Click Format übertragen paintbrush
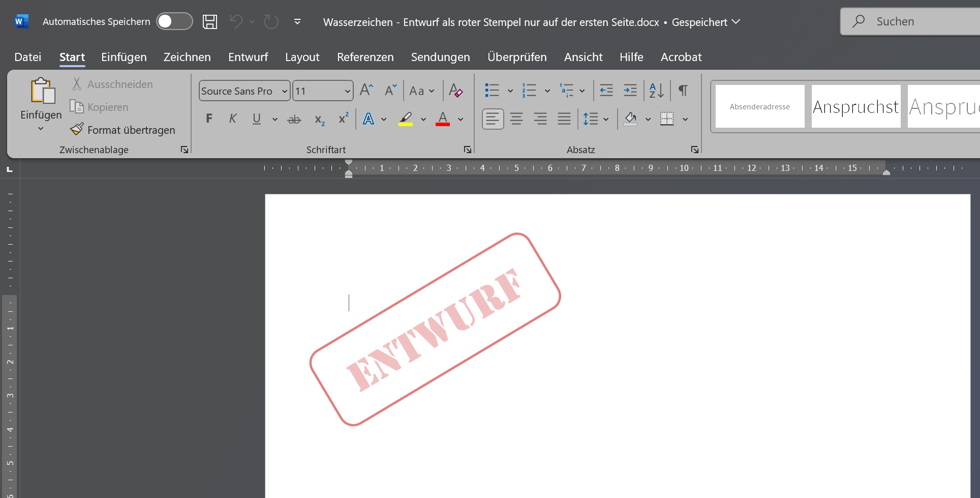 [x=77, y=130]
